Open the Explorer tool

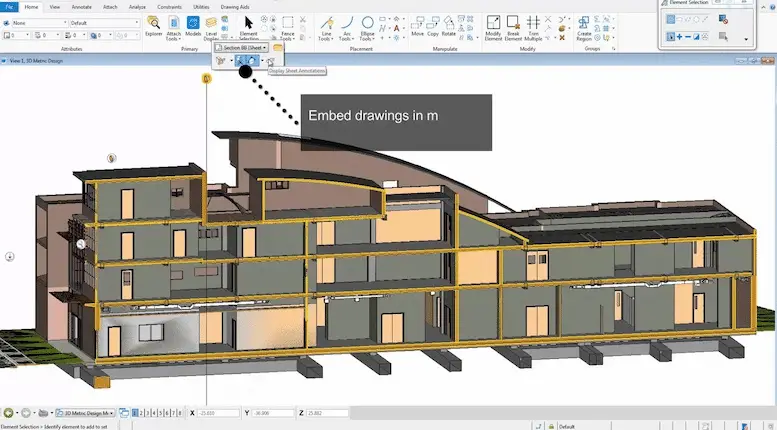tap(154, 27)
